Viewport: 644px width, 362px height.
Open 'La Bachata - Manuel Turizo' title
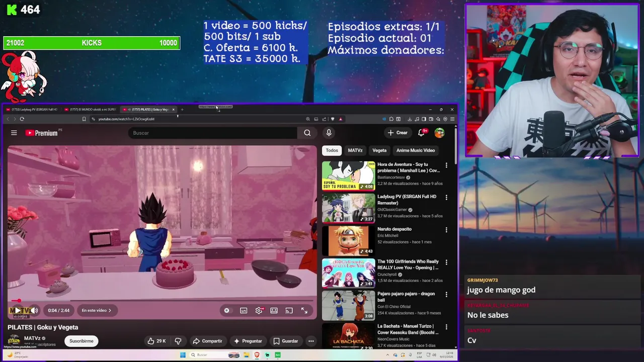[408, 329]
